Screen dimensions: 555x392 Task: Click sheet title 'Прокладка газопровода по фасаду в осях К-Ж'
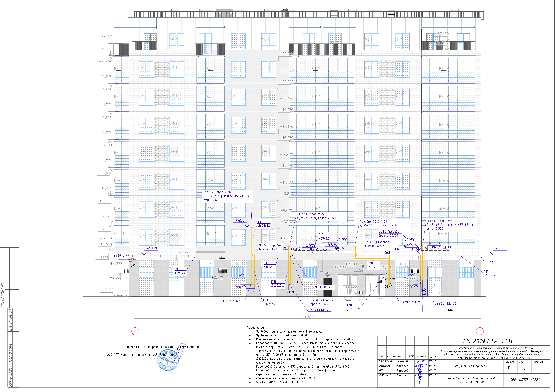tap(470, 380)
